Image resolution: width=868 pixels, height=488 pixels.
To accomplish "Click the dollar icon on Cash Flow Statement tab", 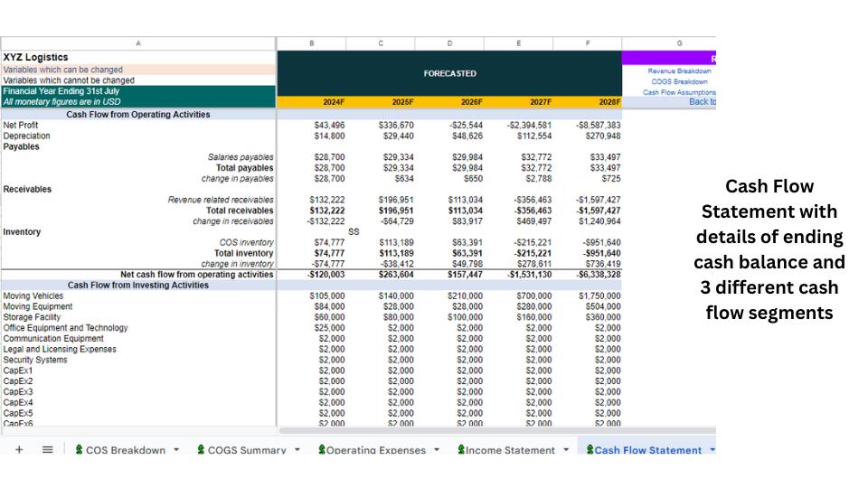I will pos(590,449).
